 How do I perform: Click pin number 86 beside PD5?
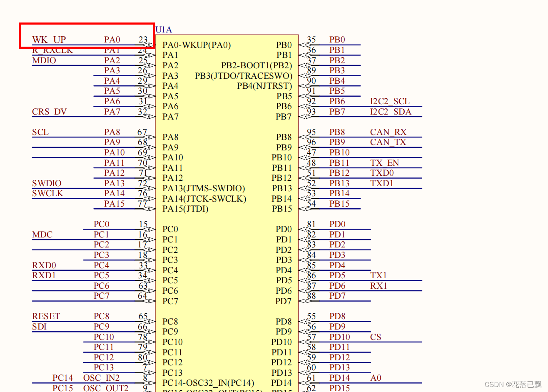pyautogui.click(x=311, y=275)
